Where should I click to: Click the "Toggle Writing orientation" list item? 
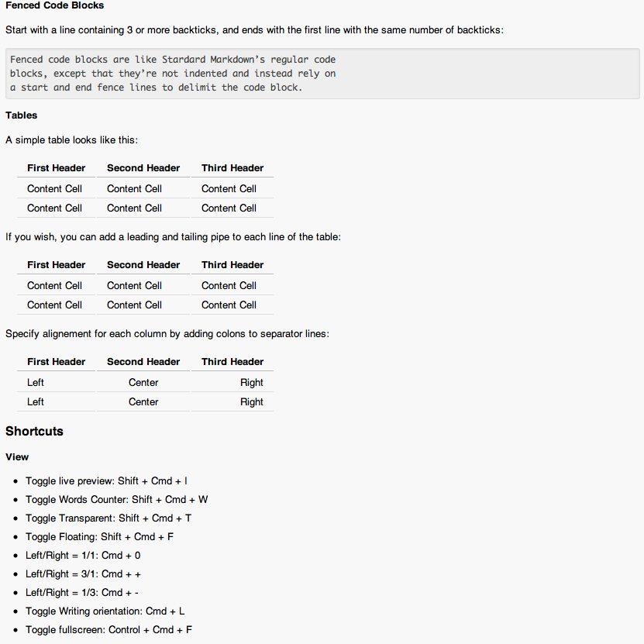(x=105, y=611)
